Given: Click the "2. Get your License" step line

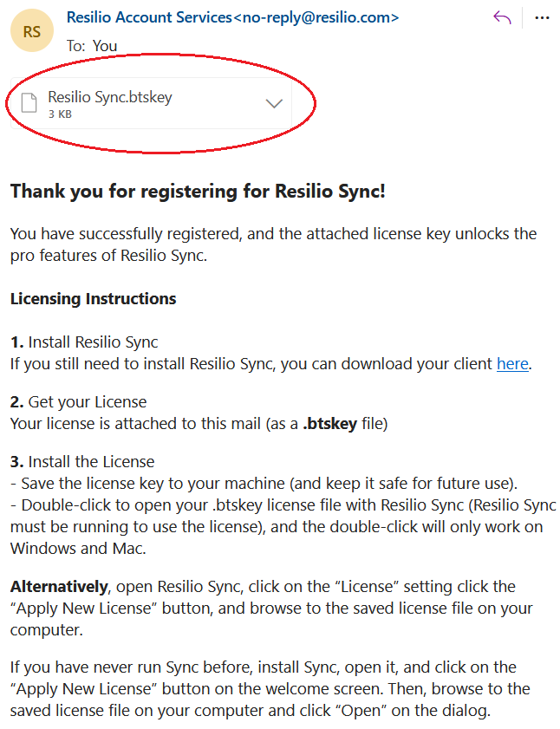Looking at the screenshot, I should pos(78,401).
